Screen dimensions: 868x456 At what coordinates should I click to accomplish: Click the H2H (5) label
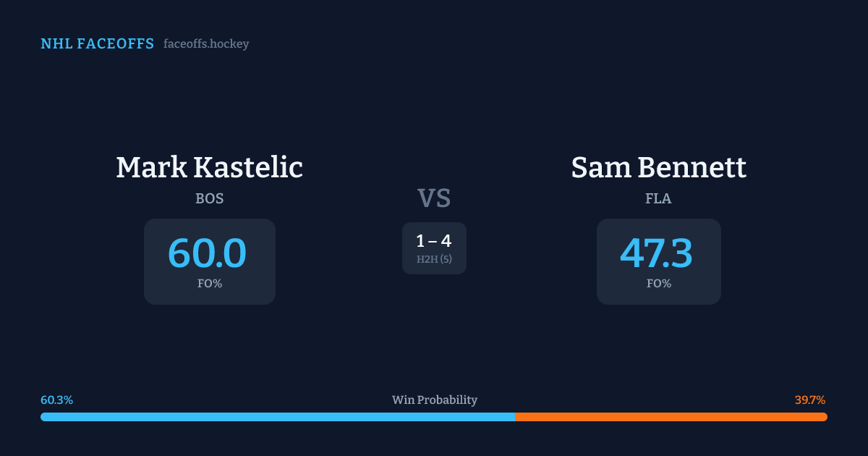[434, 259]
